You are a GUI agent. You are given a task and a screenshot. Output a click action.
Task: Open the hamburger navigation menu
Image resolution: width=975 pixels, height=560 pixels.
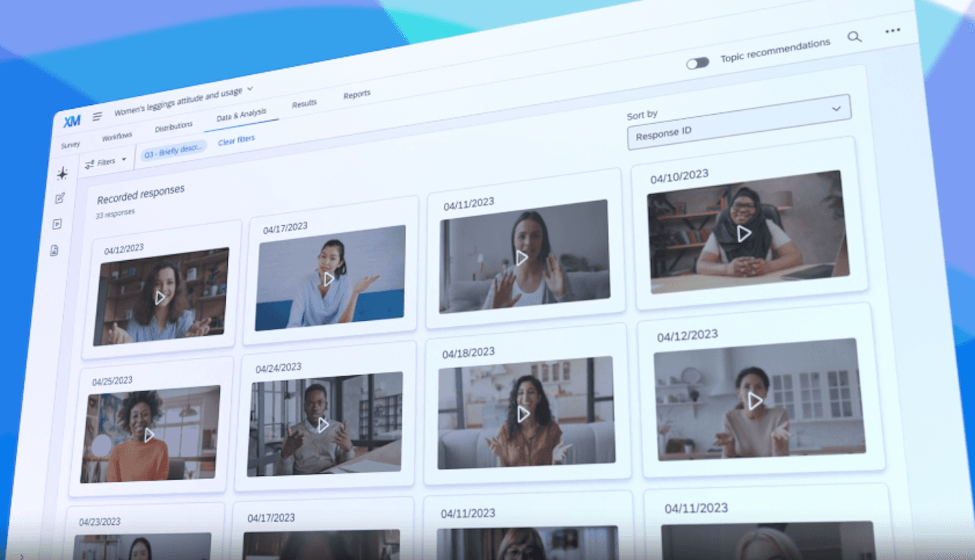click(x=97, y=116)
